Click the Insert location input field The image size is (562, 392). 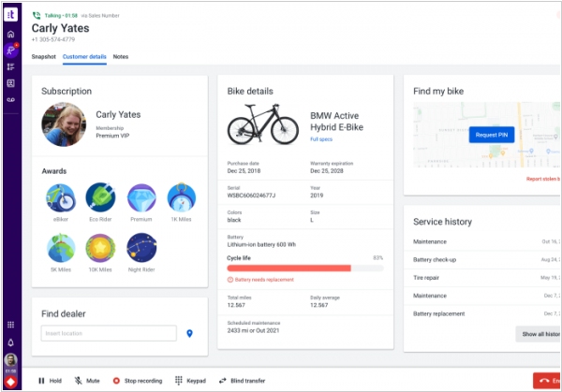click(109, 333)
